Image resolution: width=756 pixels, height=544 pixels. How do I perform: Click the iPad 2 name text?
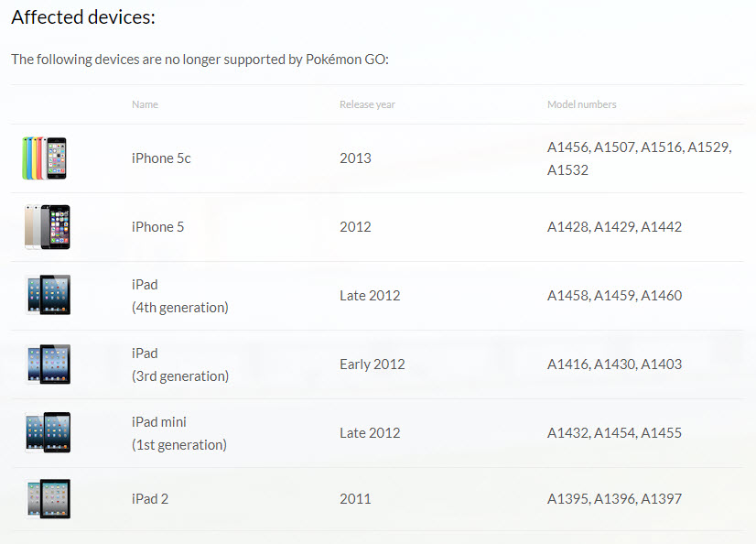click(150, 499)
